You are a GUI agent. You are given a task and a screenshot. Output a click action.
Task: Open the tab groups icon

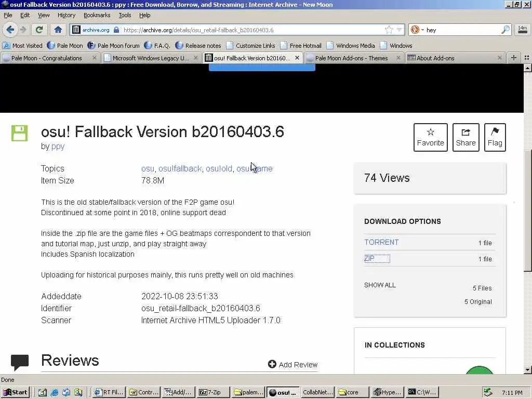[x=527, y=58]
